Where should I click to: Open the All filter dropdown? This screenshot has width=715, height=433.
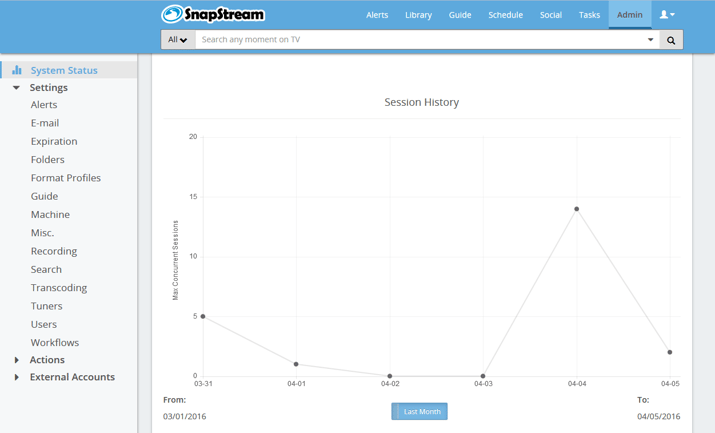[178, 40]
